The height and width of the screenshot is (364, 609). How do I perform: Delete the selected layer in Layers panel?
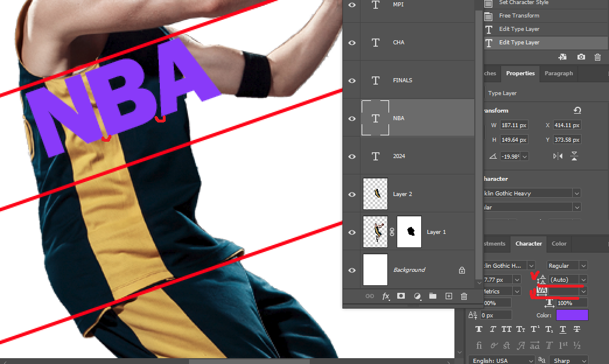pos(464,296)
